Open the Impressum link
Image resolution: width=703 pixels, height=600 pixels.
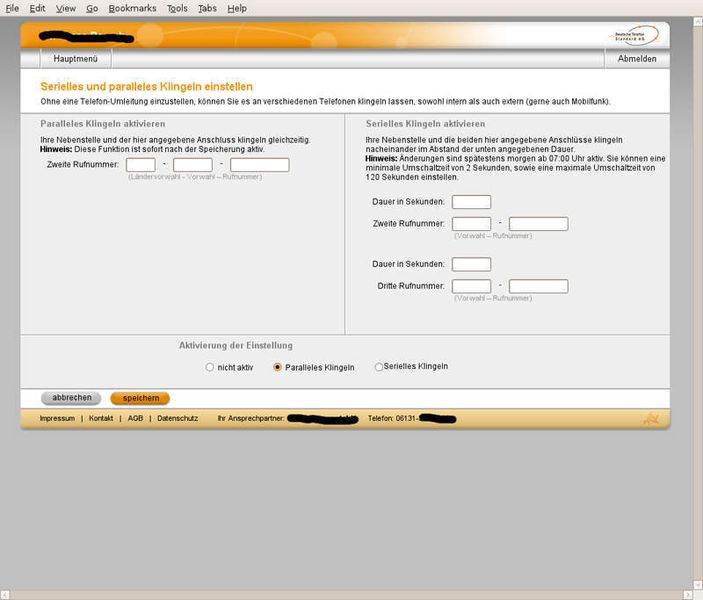coord(57,418)
